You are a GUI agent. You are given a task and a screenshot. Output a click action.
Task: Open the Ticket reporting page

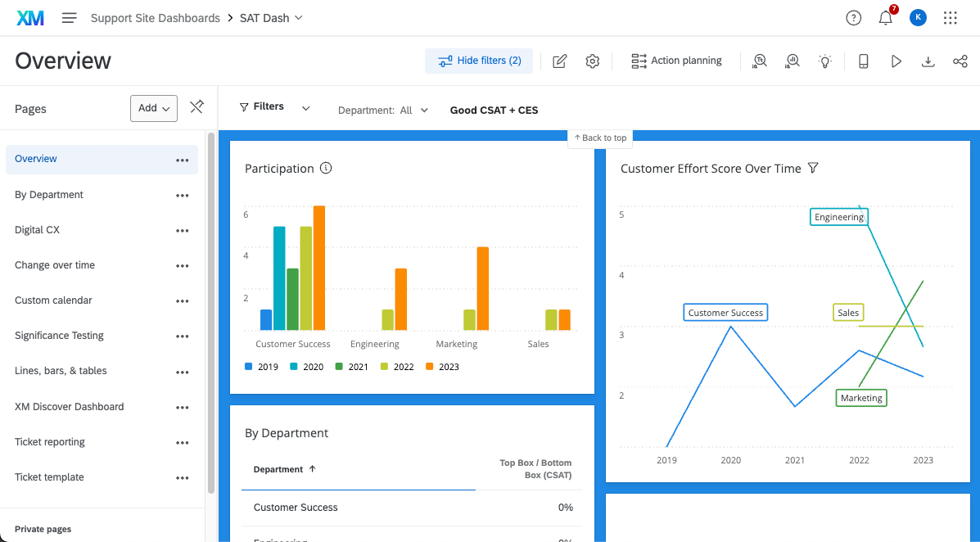[50, 441]
